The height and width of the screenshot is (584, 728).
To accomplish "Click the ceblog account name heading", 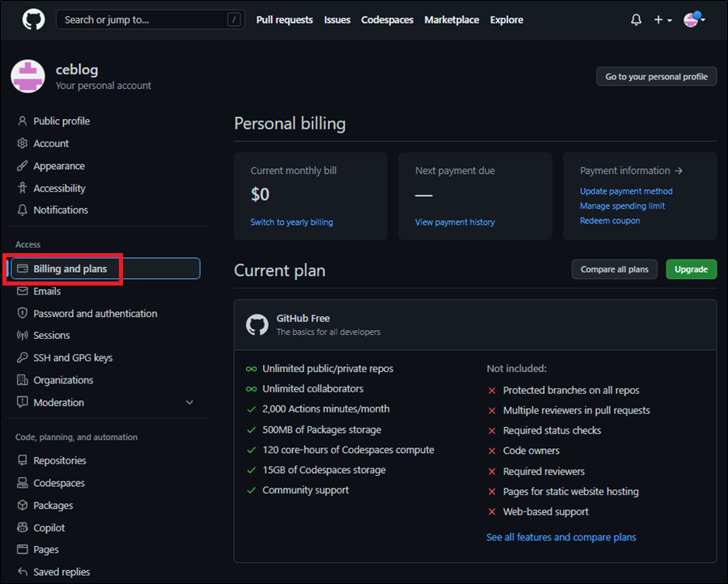I will (x=77, y=70).
